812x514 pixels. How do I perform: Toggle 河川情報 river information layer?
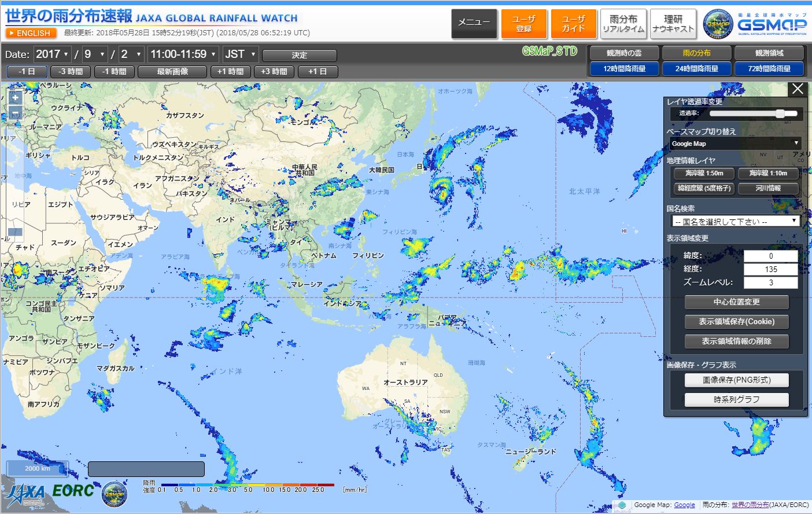[x=768, y=188]
